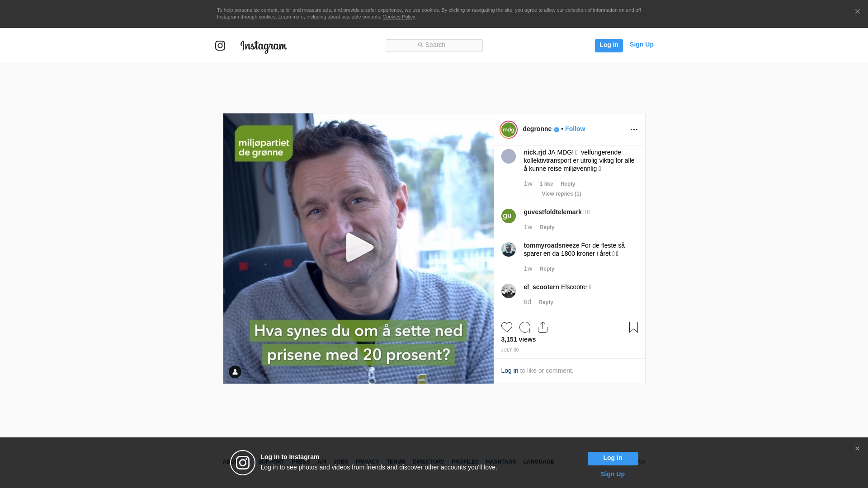The image size is (868, 488).
Task: Click the comment bubble icon
Action: pos(525,327)
